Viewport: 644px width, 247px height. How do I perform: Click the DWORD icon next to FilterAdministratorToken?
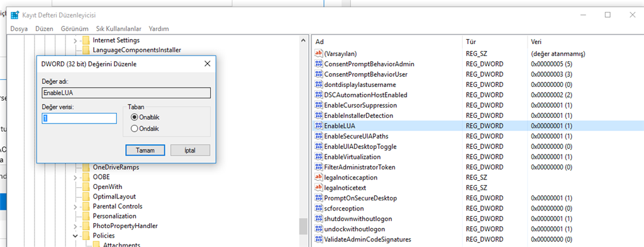[x=319, y=167]
